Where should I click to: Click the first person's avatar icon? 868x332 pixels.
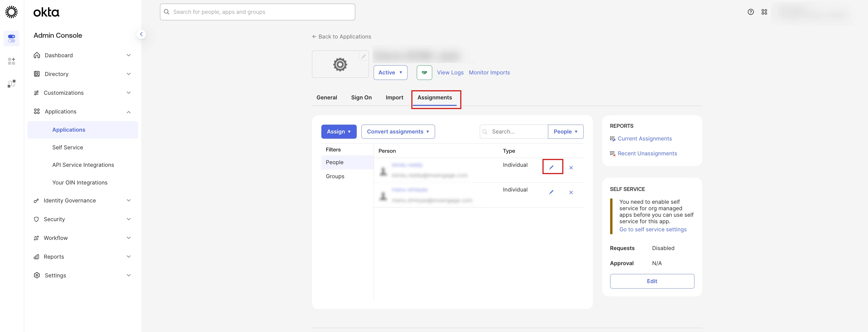click(383, 171)
